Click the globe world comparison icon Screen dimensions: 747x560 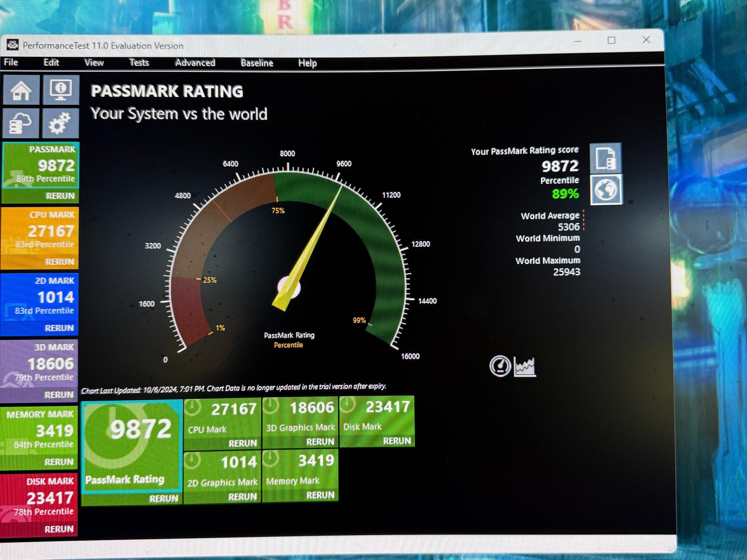606,189
